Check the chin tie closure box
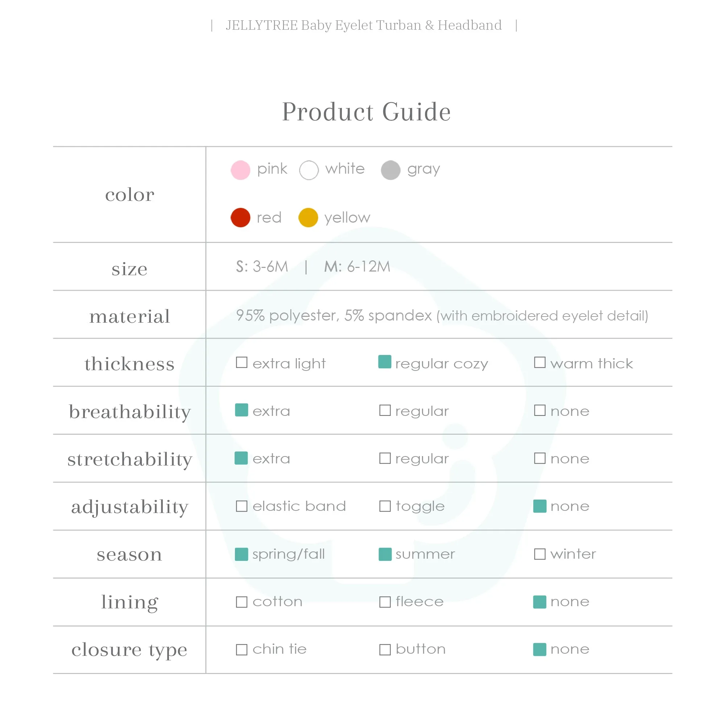 pos(241,650)
